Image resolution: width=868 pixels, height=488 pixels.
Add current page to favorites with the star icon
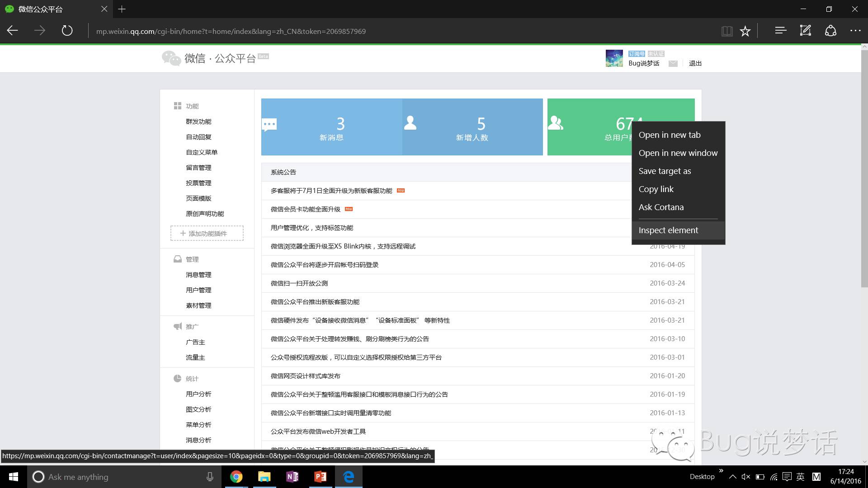[x=745, y=31]
